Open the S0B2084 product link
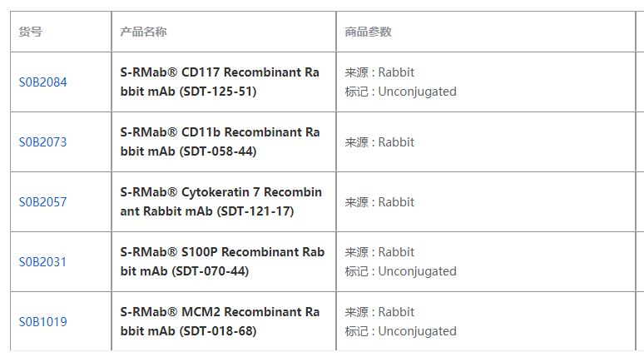Screen dimensions: 644x357 point(43,82)
